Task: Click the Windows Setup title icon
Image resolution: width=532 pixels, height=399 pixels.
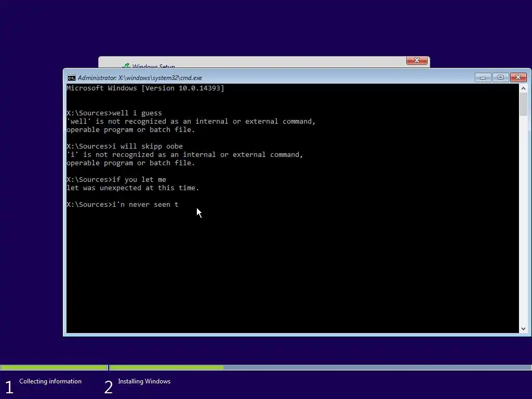Action: (126, 66)
